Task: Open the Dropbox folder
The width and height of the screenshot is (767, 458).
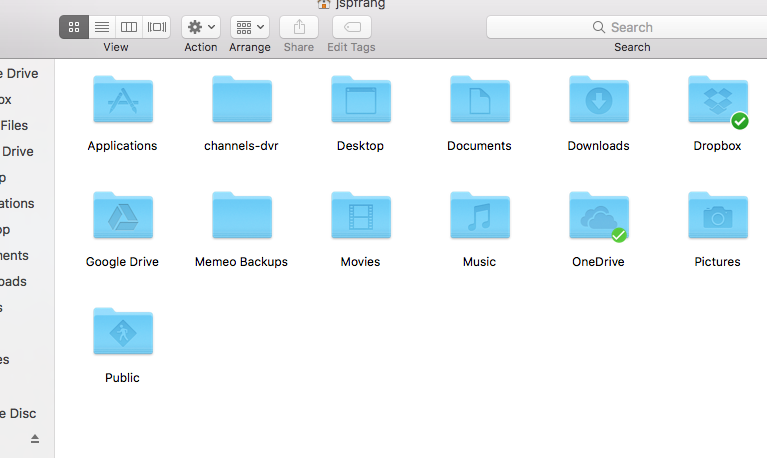Action: [x=717, y=101]
